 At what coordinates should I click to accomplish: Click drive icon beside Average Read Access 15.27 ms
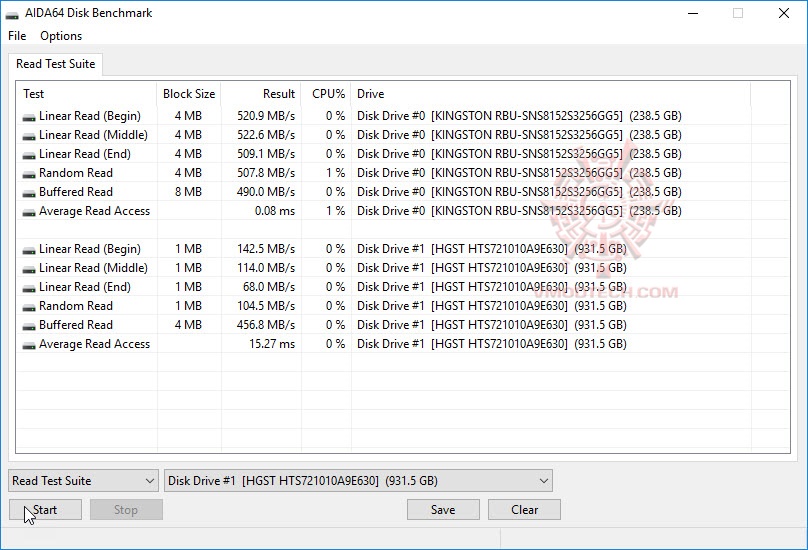[x=29, y=346]
